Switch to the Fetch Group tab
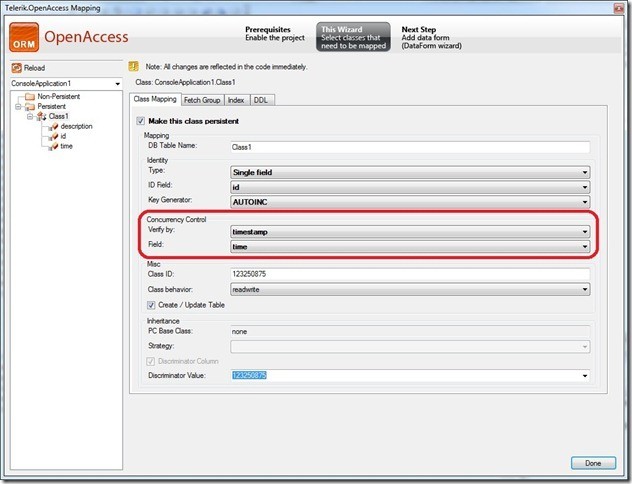632x484 pixels. pos(202,100)
